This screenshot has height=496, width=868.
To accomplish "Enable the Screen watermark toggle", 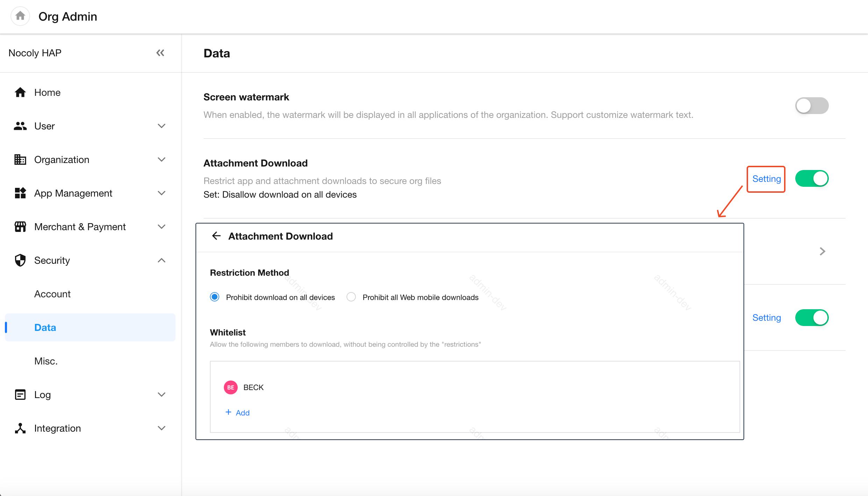I will point(811,106).
